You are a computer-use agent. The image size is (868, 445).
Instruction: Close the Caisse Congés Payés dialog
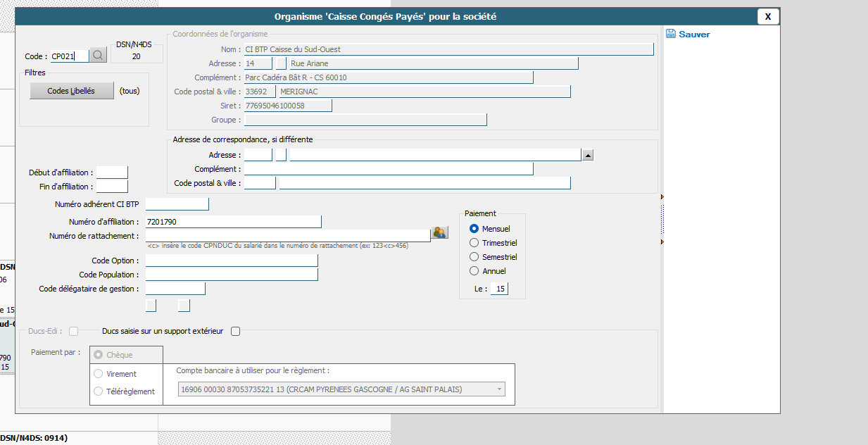[768, 16]
